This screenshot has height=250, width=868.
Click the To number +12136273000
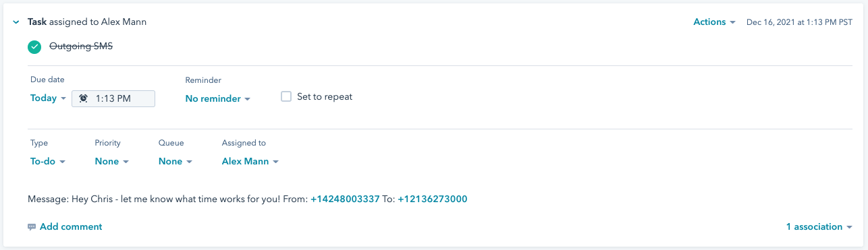pyautogui.click(x=433, y=199)
